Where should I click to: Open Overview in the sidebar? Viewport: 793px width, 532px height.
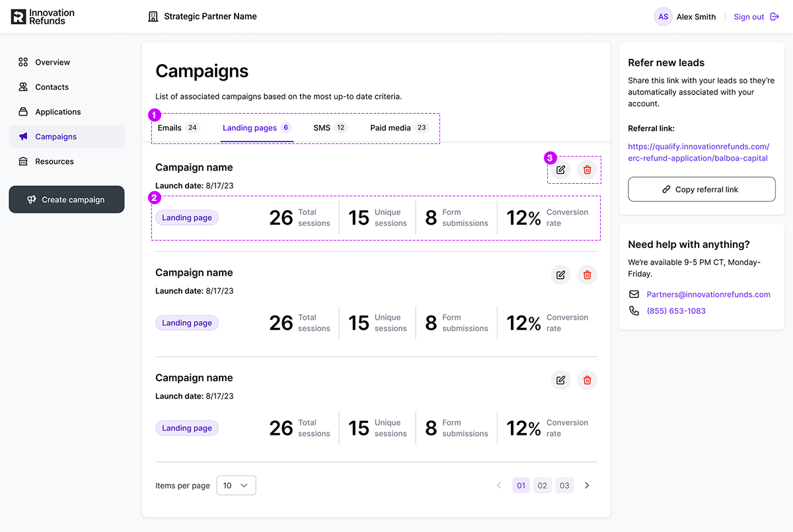(52, 62)
